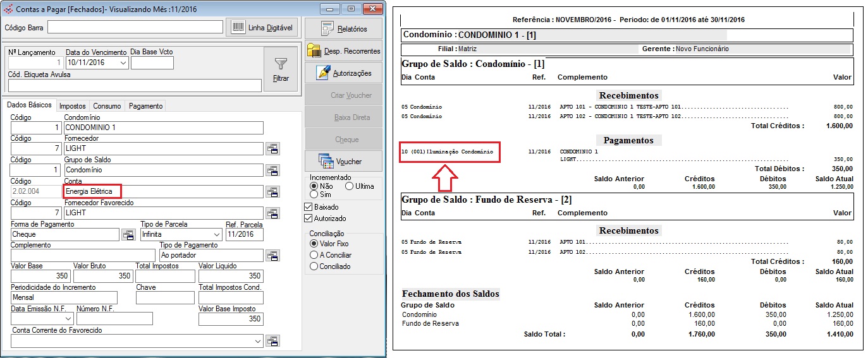Open Conta Corrente do Favorecido dropdown
868x358 pixels.
pyautogui.click(x=258, y=341)
